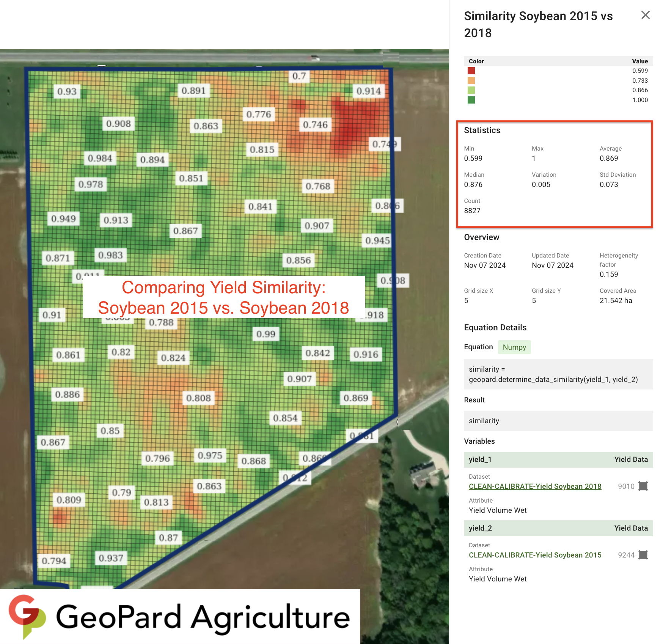Image resolution: width=663 pixels, height=644 pixels.
Task: Click the 0.746 label near red zone
Action: (x=315, y=125)
